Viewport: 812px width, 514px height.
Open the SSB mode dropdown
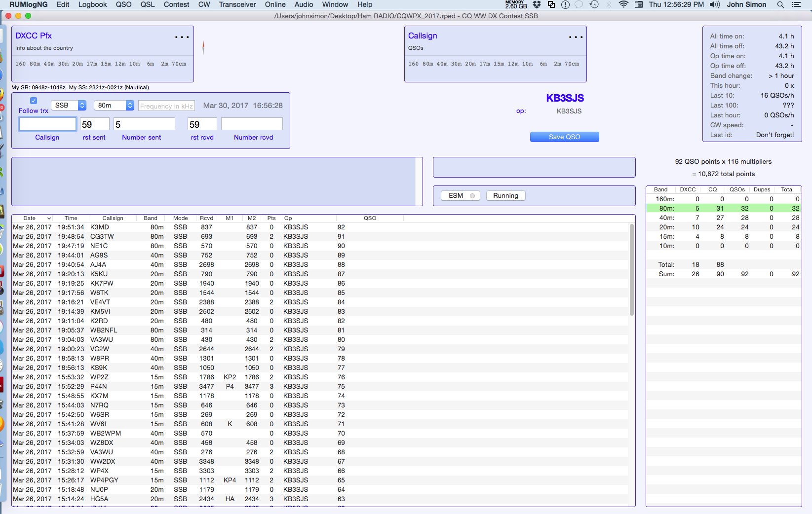(69, 106)
